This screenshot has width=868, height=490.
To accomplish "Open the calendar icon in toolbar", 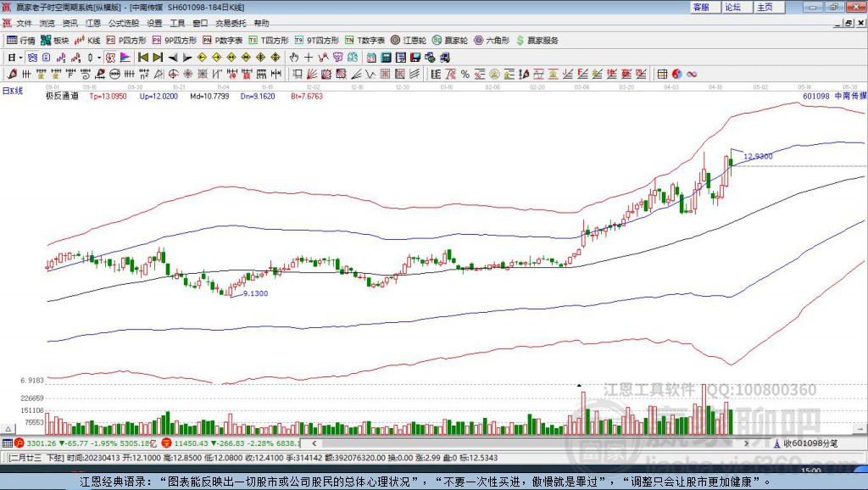I will tap(371, 58).
